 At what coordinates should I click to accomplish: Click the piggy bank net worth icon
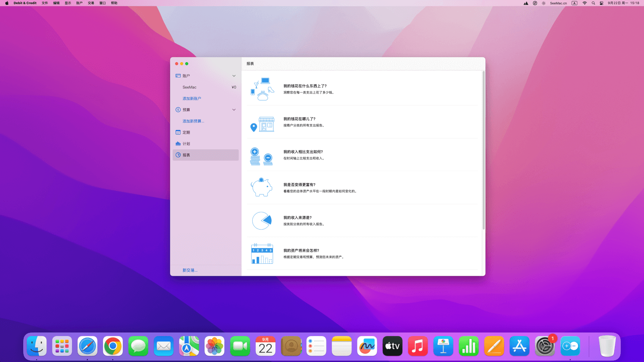(x=262, y=187)
